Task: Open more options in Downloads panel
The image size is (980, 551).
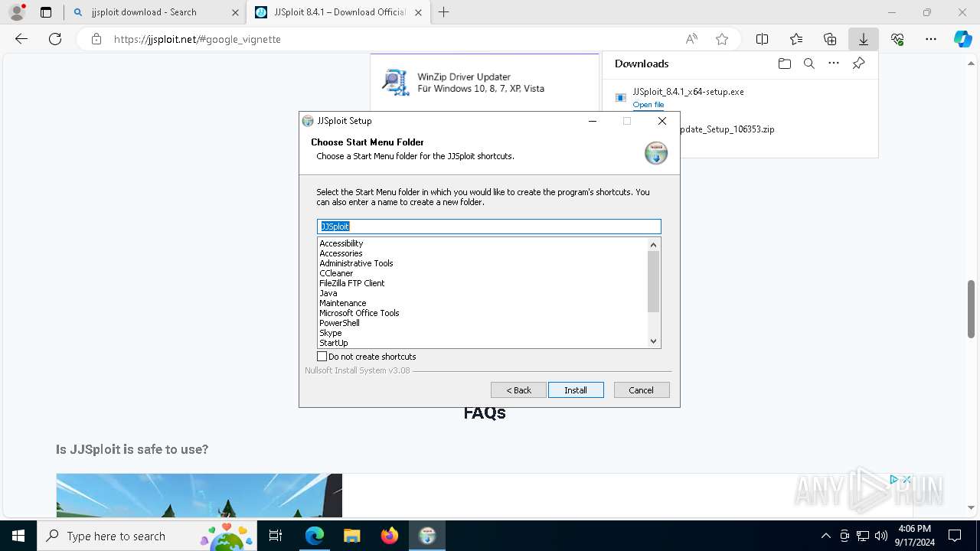Action: tap(834, 64)
